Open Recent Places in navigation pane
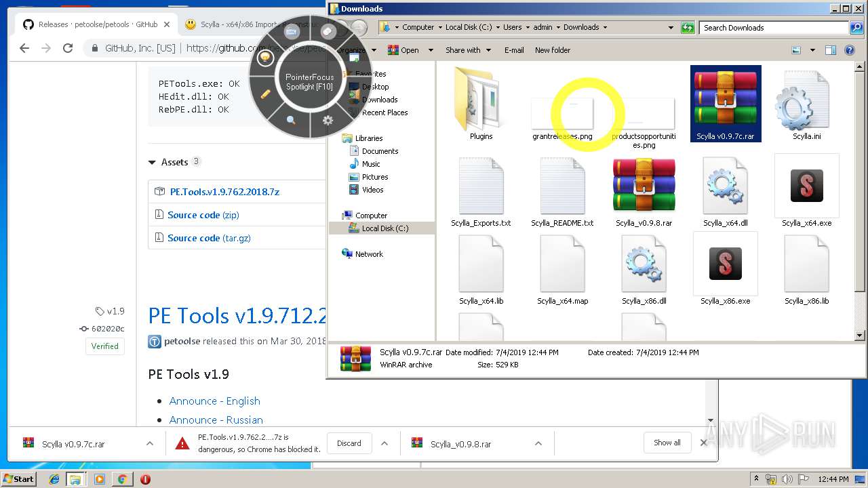Image resolution: width=868 pixels, height=488 pixels. 384,113
